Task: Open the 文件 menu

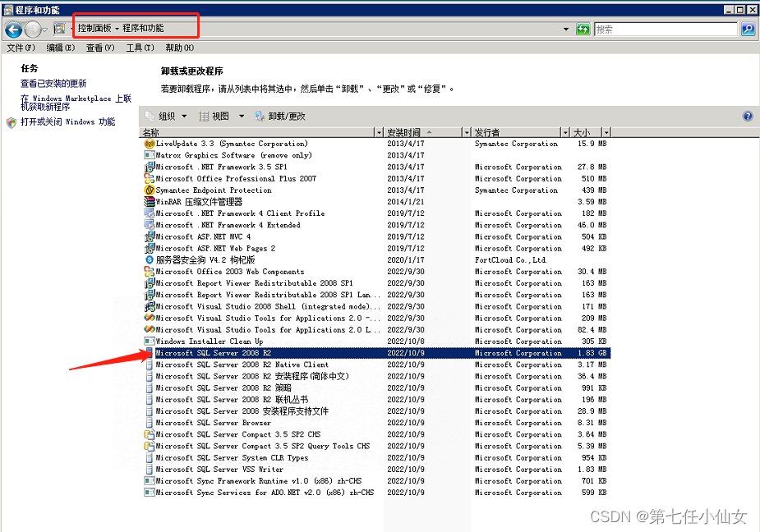Action: pos(16,47)
